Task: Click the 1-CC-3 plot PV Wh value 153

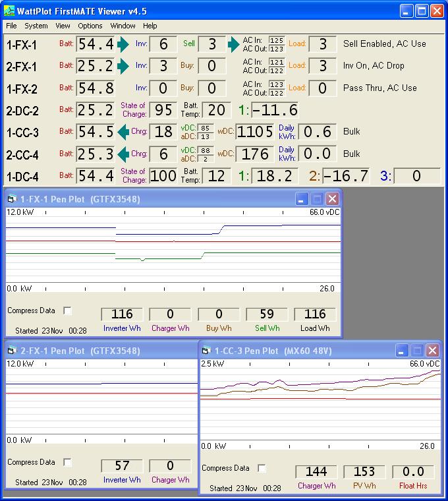Action: 364,471
